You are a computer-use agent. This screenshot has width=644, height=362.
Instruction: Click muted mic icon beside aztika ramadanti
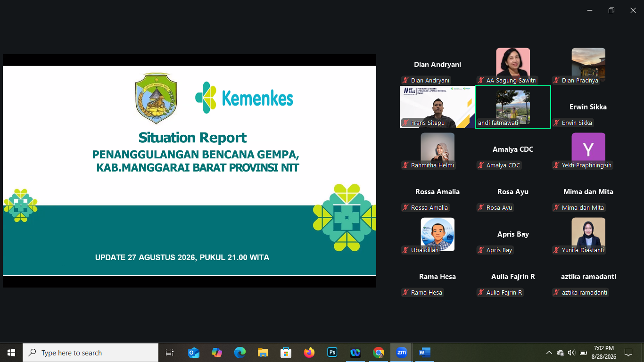pos(556,293)
